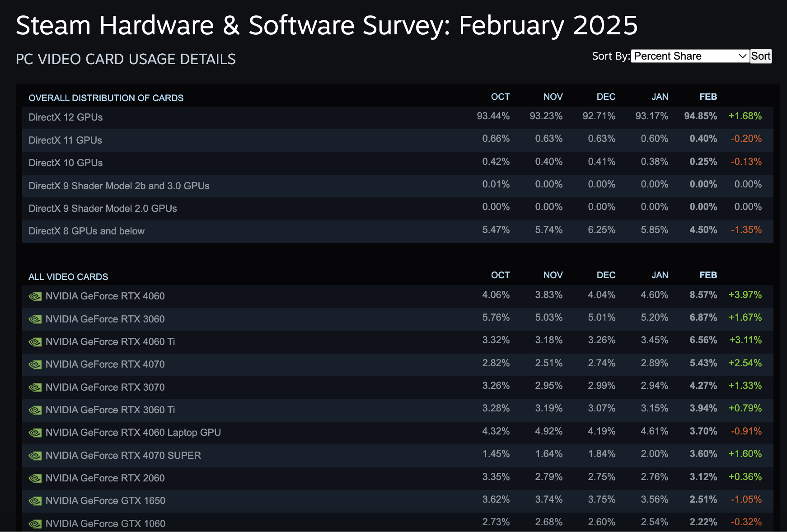This screenshot has width=787, height=532.
Task: Click the Sort button
Action: [x=761, y=56]
